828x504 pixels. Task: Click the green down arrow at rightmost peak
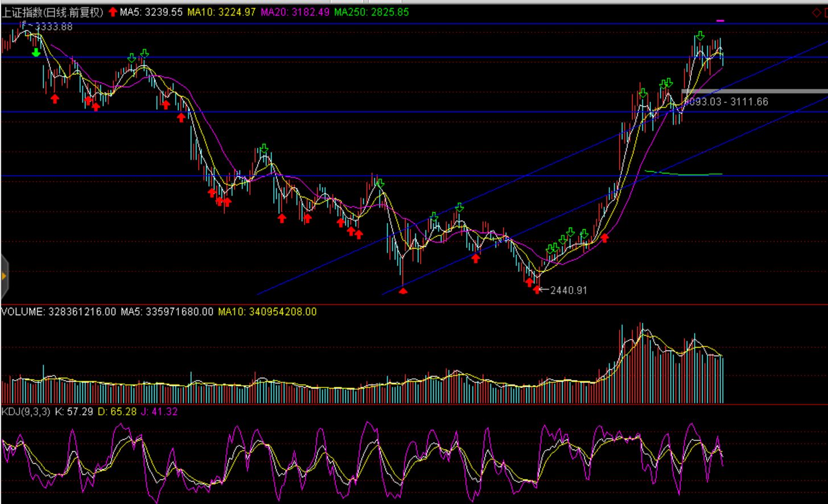tap(700, 36)
